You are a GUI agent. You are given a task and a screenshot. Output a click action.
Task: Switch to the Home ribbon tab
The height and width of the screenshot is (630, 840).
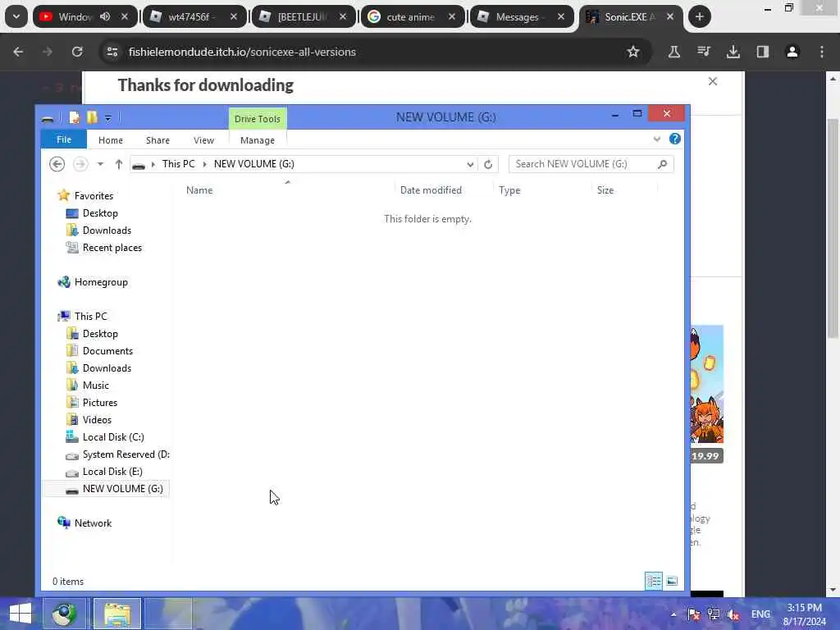(x=111, y=139)
